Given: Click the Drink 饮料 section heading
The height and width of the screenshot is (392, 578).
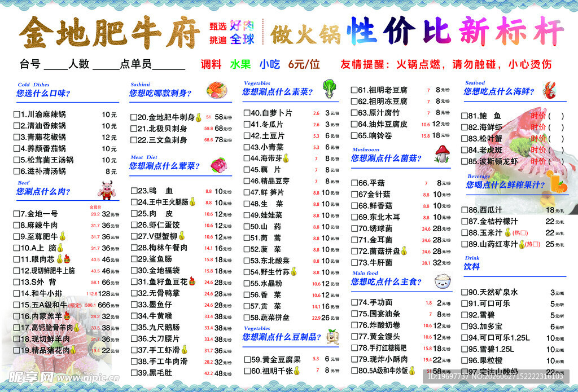Looking at the screenshot, I should pyautogui.click(x=472, y=263).
